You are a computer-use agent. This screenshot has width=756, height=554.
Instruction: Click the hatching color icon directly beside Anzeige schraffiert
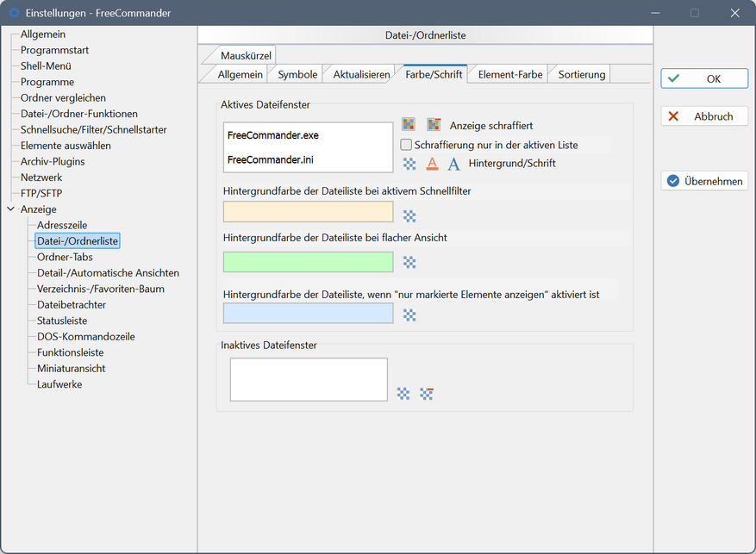tap(434, 126)
